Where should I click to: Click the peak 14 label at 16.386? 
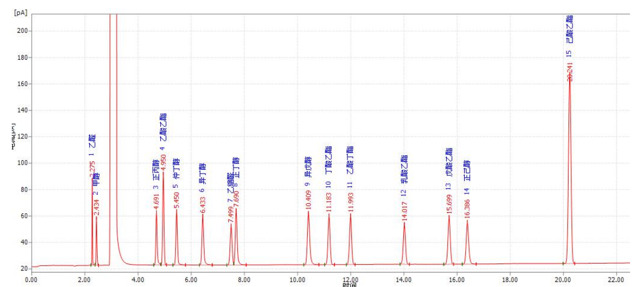[x=468, y=211]
